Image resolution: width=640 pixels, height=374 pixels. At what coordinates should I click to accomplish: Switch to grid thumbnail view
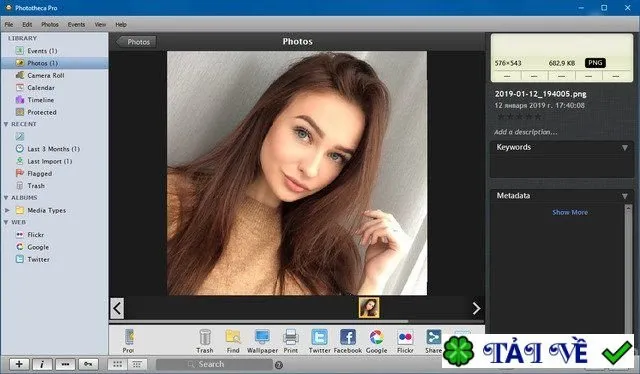pyautogui.click(x=118, y=364)
